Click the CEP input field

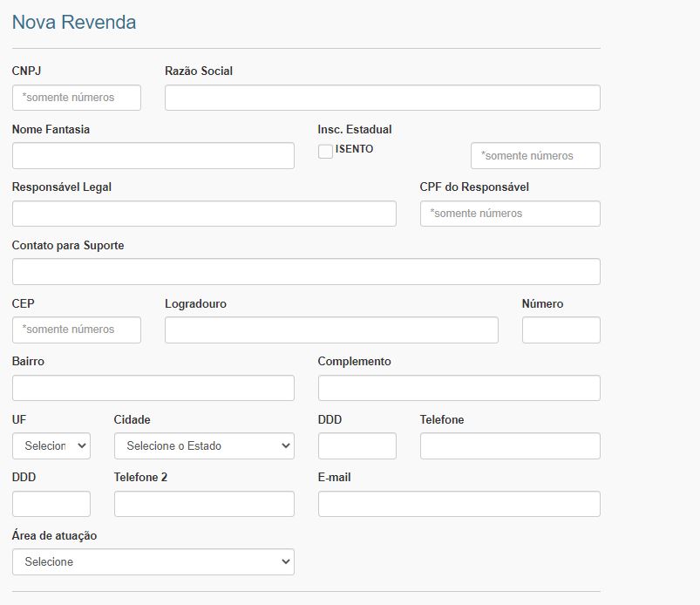77,330
